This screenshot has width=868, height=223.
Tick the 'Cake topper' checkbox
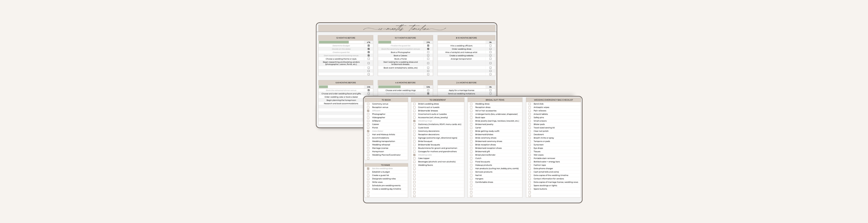414,158
